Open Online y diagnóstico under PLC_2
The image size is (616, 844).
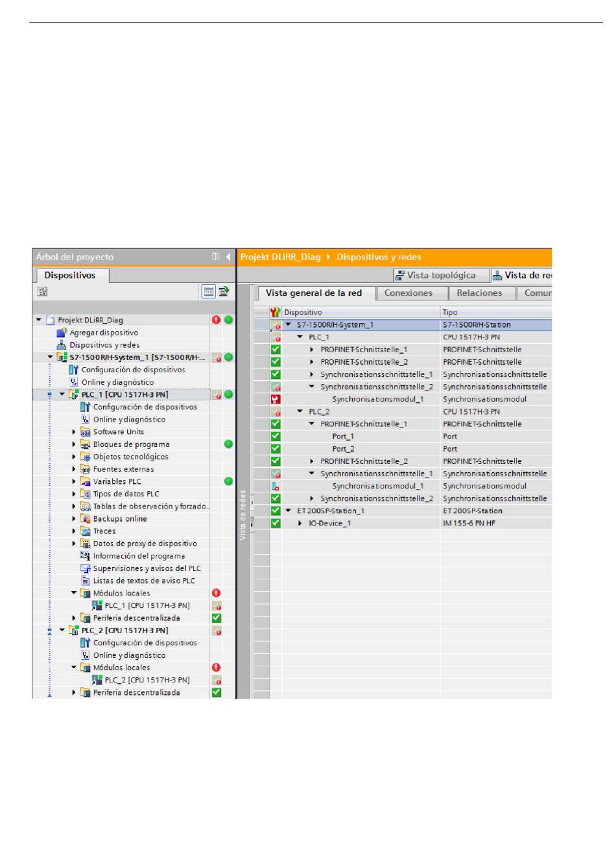(x=129, y=655)
